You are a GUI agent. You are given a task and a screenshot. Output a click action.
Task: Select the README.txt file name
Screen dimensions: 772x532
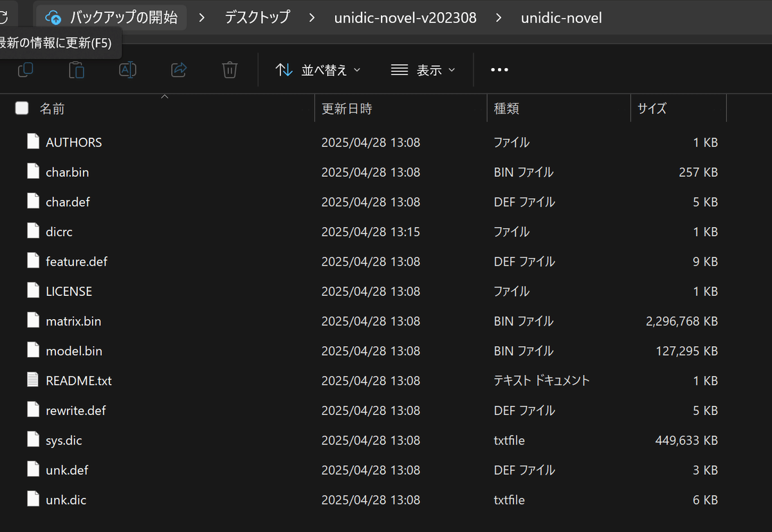tap(78, 381)
